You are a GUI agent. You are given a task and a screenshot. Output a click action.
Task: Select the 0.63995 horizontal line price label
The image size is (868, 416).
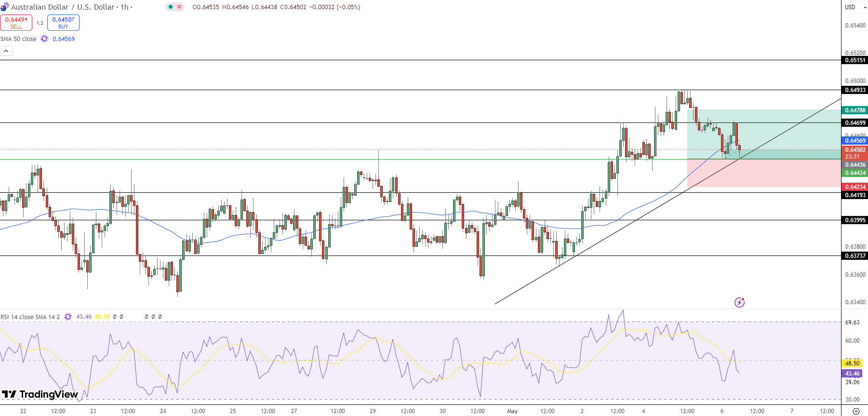coord(855,220)
